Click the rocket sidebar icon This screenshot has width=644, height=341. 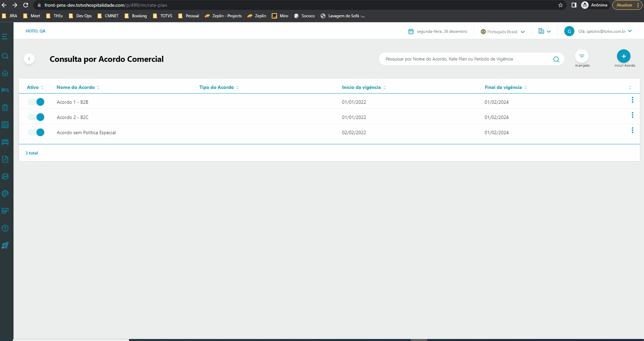click(x=5, y=245)
